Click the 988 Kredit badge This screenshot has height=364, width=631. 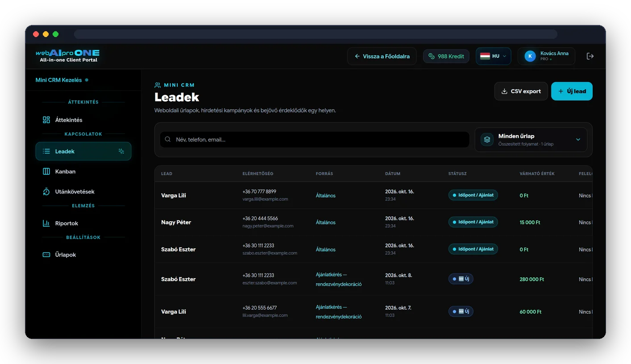point(446,56)
